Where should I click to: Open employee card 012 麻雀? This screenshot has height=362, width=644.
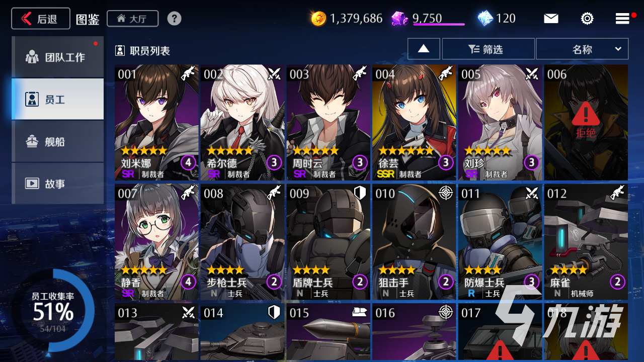pos(586,242)
